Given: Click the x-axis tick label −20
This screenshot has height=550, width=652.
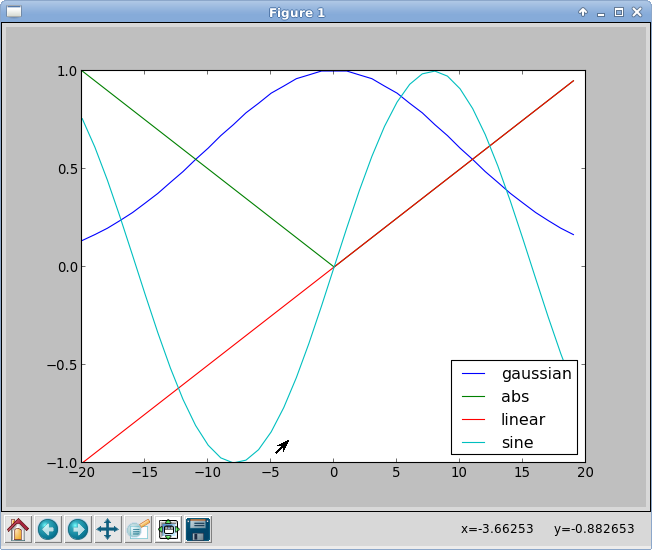Looking at the screenshot, I should [x=82, y=472].
